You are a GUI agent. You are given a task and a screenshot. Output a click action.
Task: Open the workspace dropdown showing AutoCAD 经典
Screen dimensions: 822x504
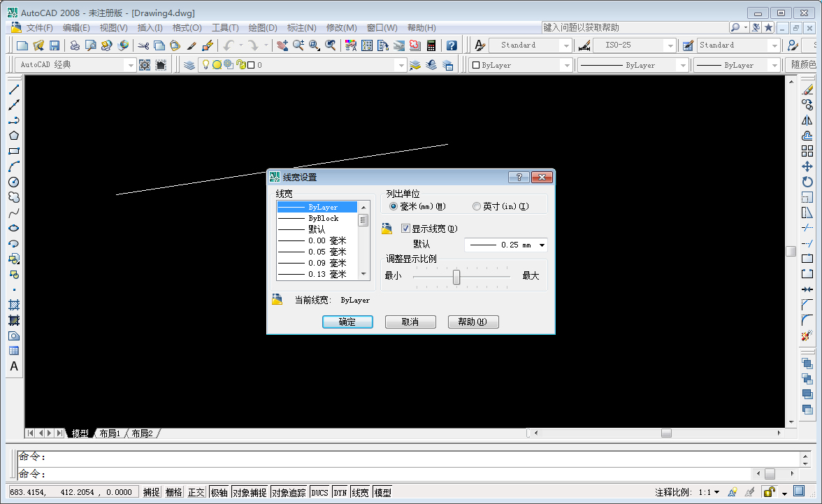[132, 64]
